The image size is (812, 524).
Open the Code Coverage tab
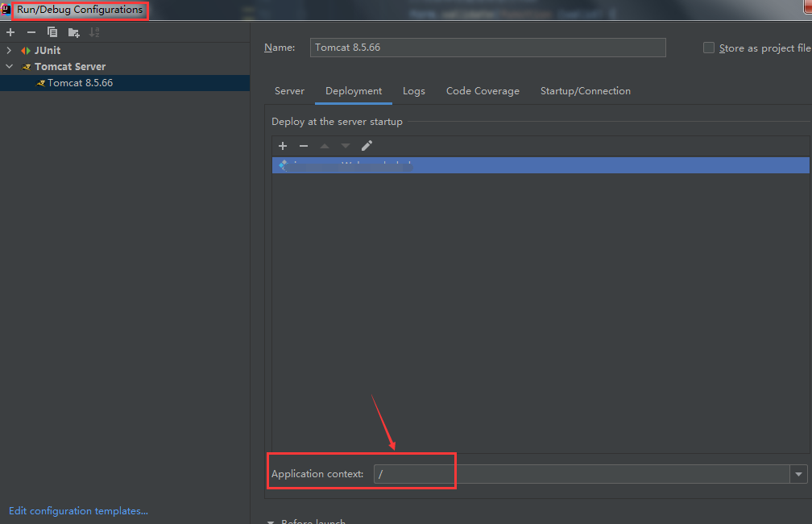tap(483, 91)
